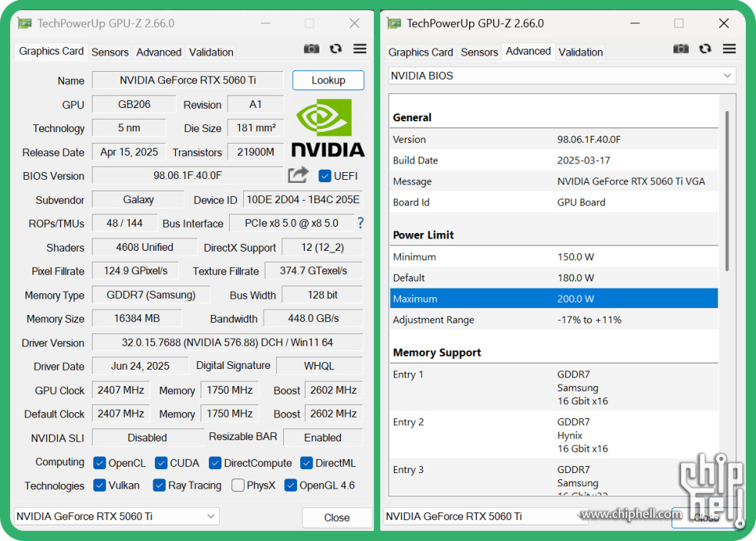Image resolution: width=756 pixels, height=541 pixels.
Task: Select the Maximum 200.0 W row
Action: click(x=554, y=299)
